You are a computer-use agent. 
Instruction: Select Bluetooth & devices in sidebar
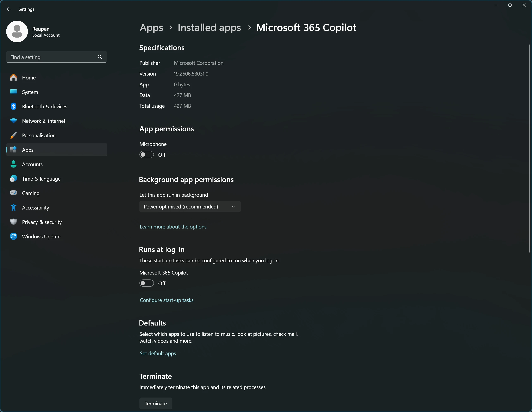pos(44,106)
